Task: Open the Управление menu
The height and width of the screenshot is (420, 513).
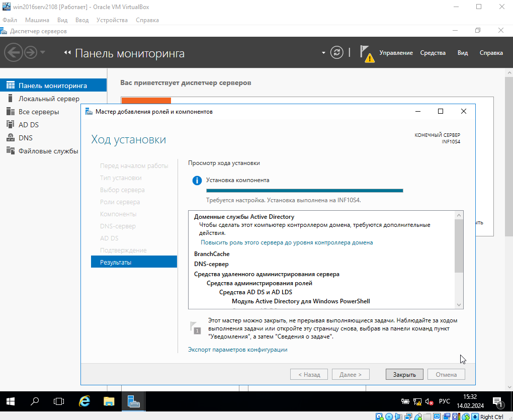Action: point(396,53)
